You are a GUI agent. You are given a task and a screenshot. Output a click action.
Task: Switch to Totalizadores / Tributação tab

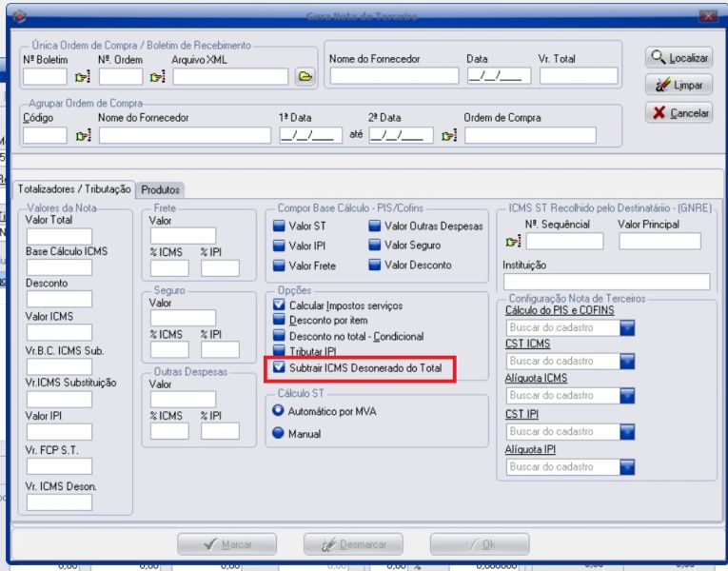(x=74, y=189)
